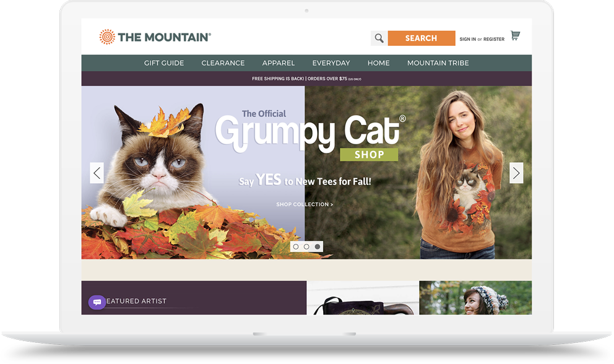The width and height of the screenshot is (614, 364).
Task: Open the Apparel menu
Action: [279, 63]
